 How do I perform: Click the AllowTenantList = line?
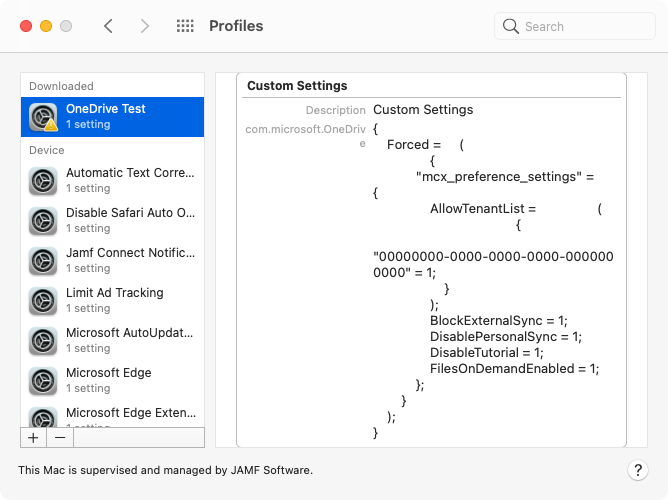coord(483,209)
